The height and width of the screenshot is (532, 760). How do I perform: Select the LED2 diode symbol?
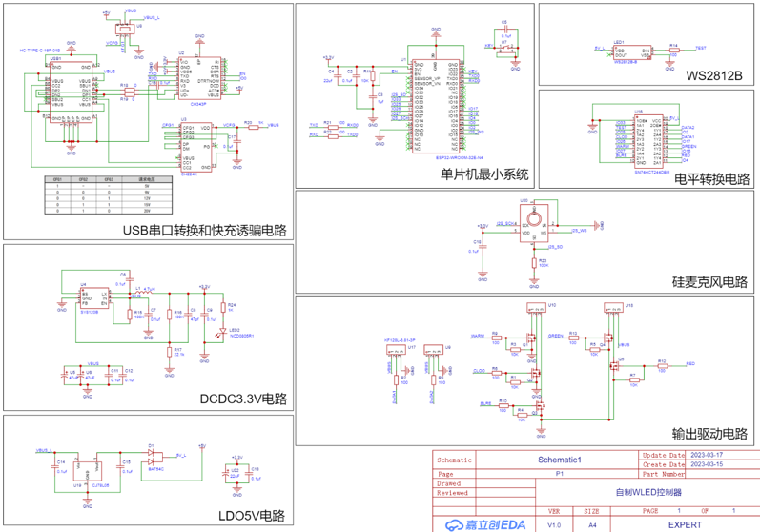click(223, 332)
